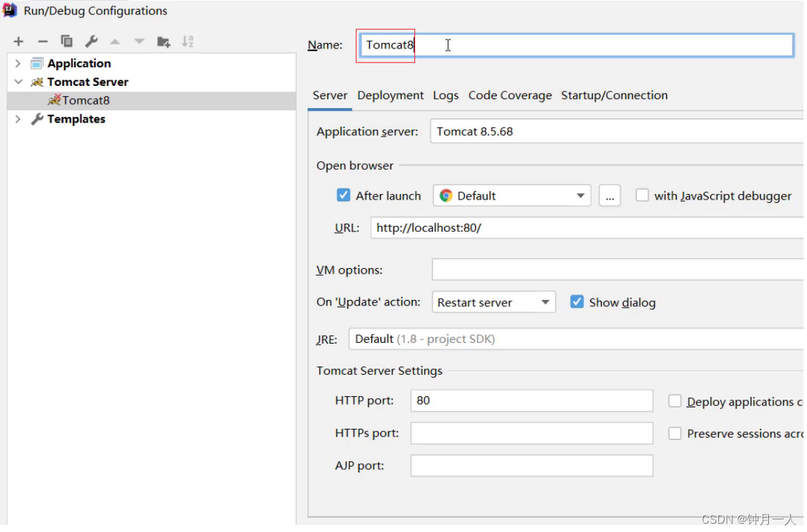Screen dimensions: 807x532
Task: Open Application server Tomcat 8.5.68 dropdown
Action: pos(617,132)
